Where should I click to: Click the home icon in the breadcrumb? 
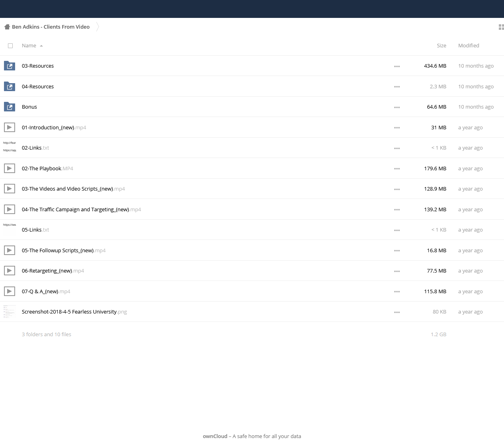[x=7, y=27]
